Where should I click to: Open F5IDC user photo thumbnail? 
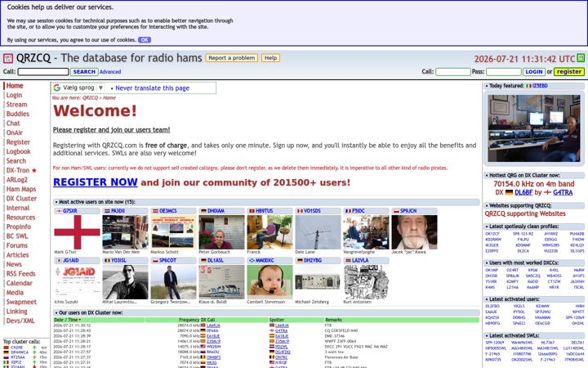tap(366, 232)
